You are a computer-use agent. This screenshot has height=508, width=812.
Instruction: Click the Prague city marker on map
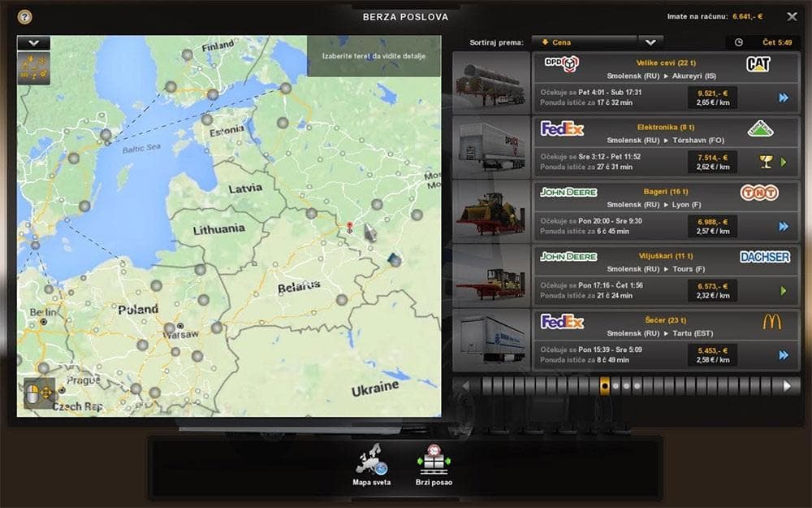tap(63, 390)
